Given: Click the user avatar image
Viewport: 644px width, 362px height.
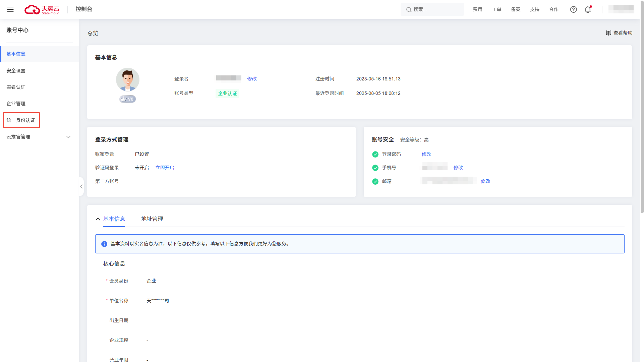Looking at the screenshot, I should 128,80.
